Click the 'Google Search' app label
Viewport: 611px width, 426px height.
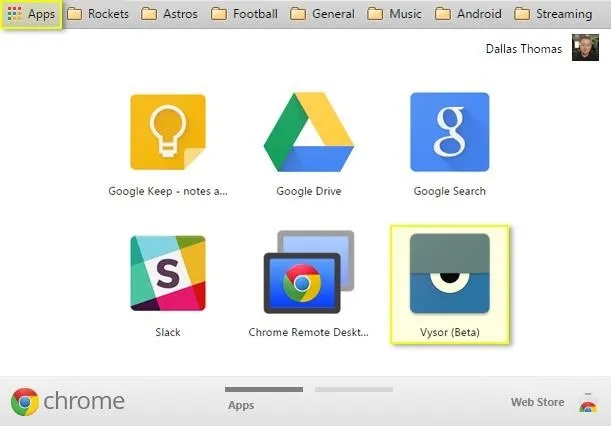pos(450,191)
